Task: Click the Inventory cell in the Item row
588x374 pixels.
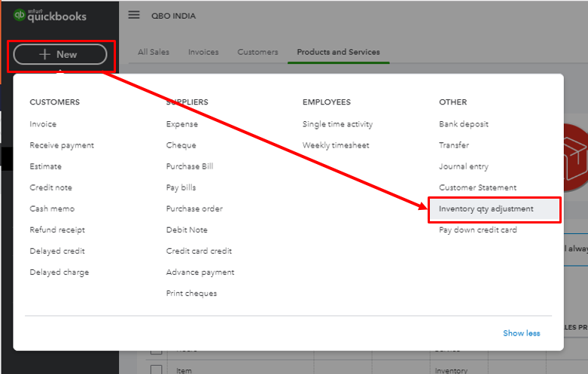Action: point(451,370)
